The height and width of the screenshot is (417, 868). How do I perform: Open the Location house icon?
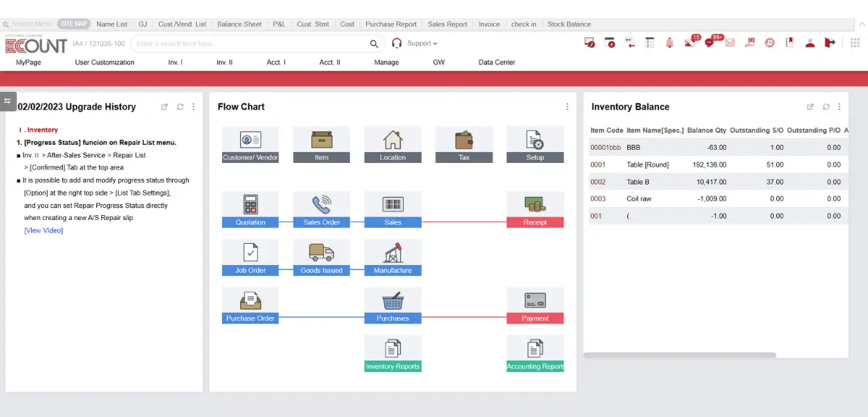(x=393, y=145)
